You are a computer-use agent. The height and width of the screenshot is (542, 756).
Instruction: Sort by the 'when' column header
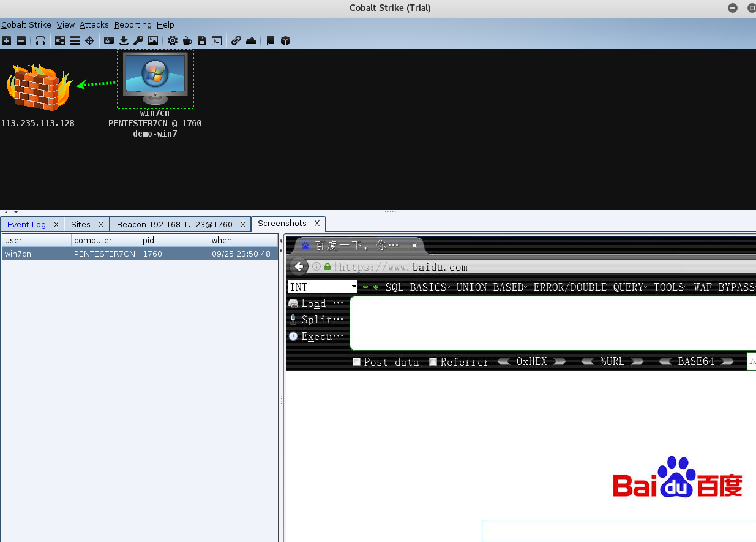pyautogui.click(x=243, y=241)
